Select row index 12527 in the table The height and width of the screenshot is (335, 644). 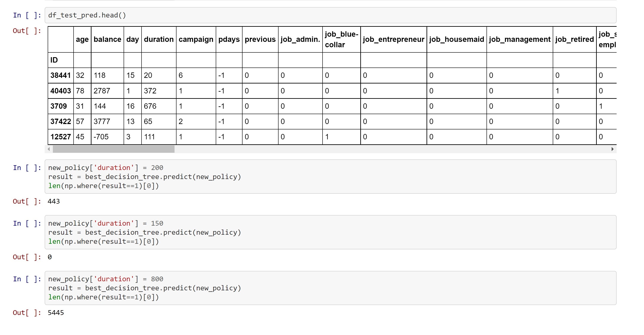pyautogui.click(x=60, y=137)
